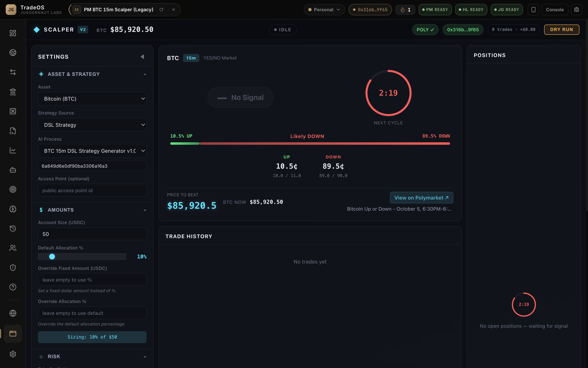The height and width of the screenshot is (368, 588).
Task: Click the PM READY status badge
Action: [x=435, y=10]
